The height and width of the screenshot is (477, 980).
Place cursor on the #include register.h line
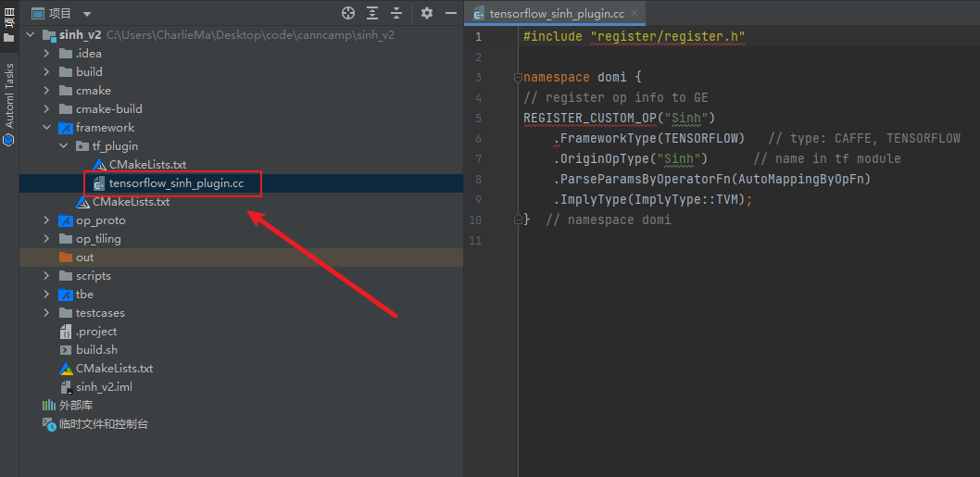pyautogui.click(x=635, y=36)
